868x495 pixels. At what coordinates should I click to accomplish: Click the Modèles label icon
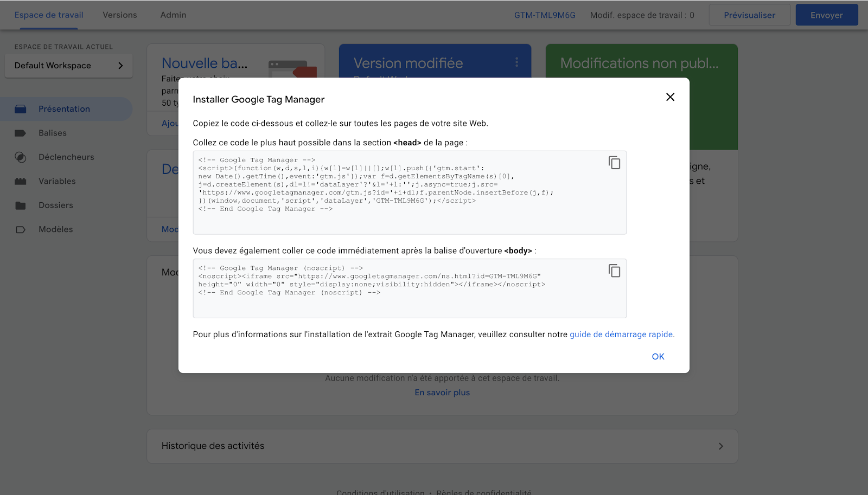pyautogui.click(x=21, y=229)
